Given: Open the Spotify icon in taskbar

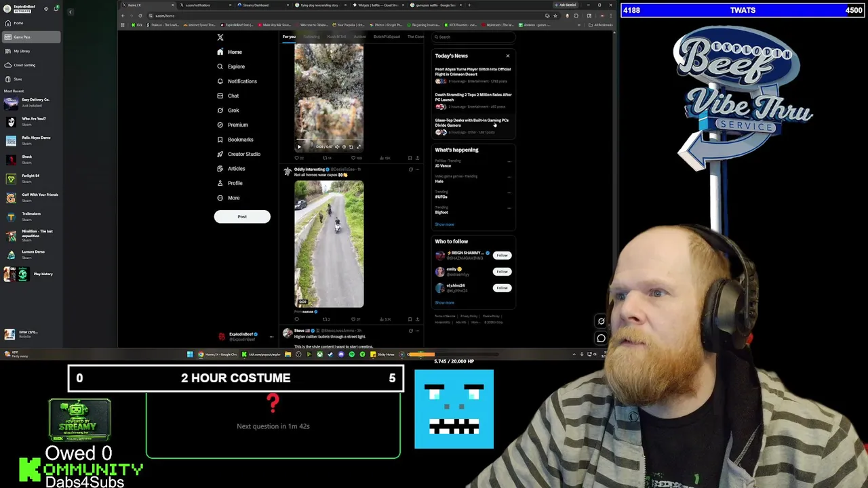Looking at the screenshot, I should [351, 354].
